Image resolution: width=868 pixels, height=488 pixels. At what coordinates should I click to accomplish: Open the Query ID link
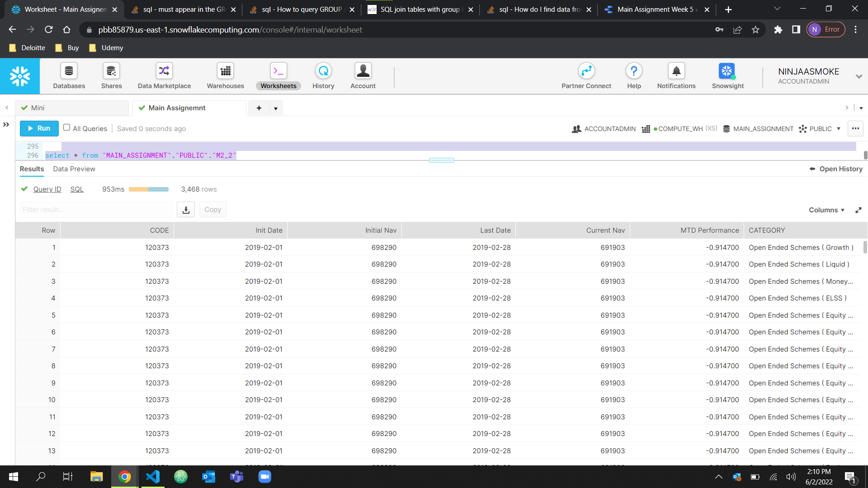coord(47,189)
